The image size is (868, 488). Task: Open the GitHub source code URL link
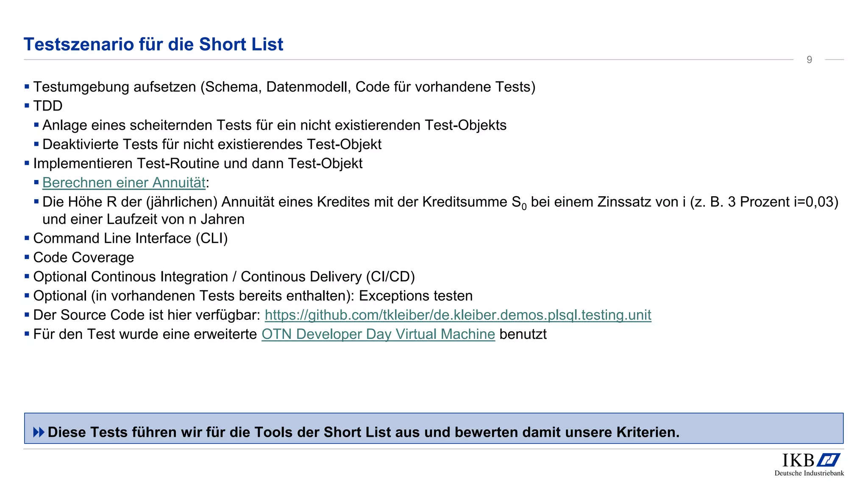(458, 315)
